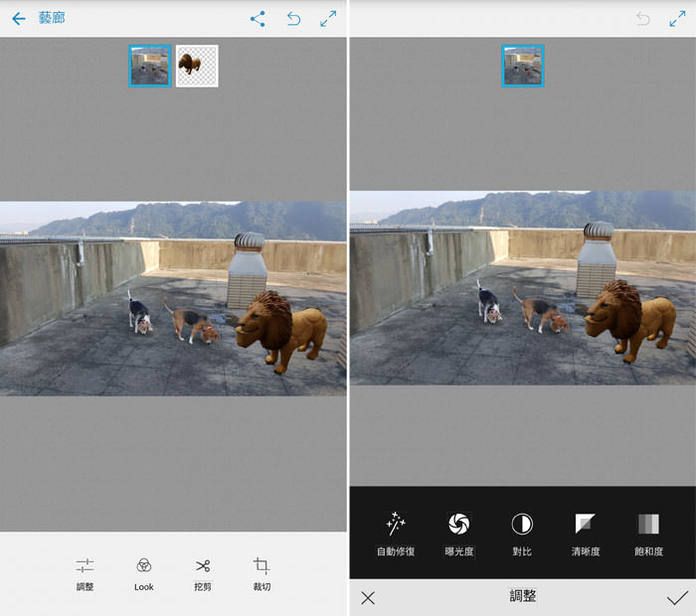Tap the share icon in left screen
696x616 pixels.
pos(258,19)
